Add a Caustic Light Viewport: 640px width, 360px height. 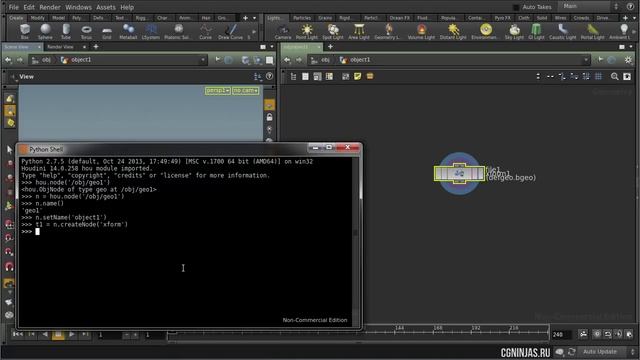(562, 31)
